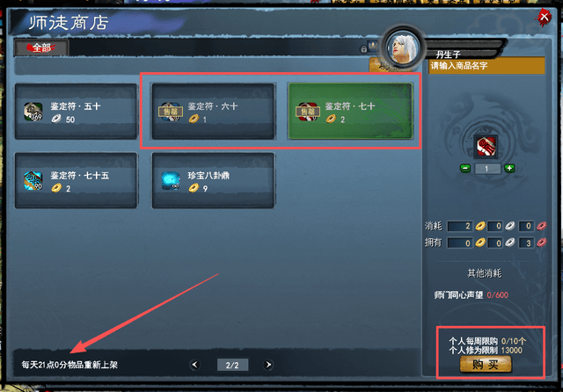Decrease purchase quantity with minus button

click(465, 168)
